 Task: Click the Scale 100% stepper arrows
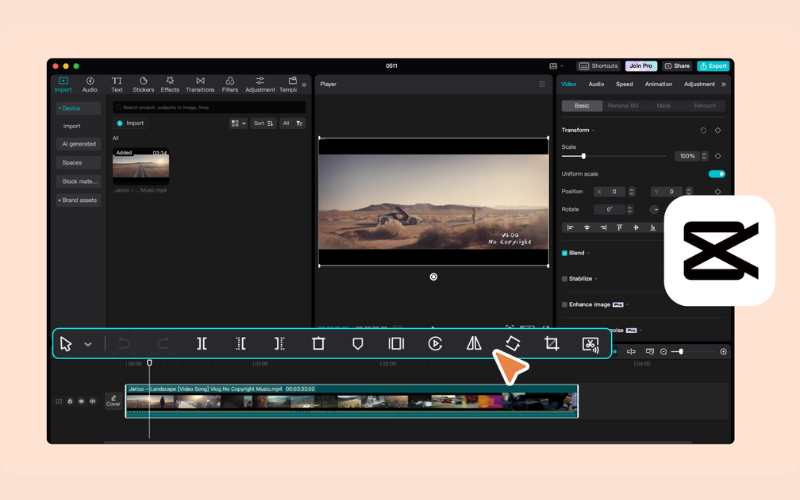click(x=704, y=156)
